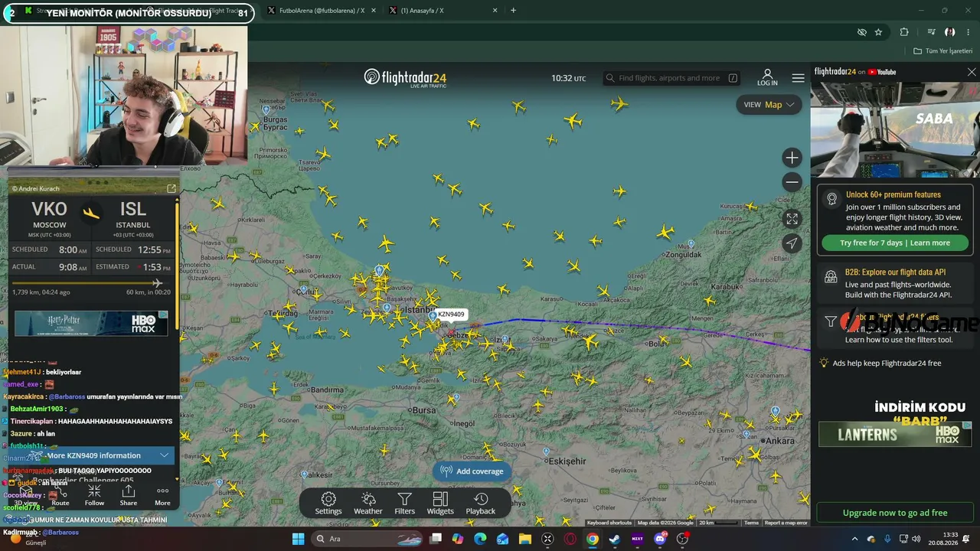Center the map on my location
The image size is (980, 551).
[792, 243]
